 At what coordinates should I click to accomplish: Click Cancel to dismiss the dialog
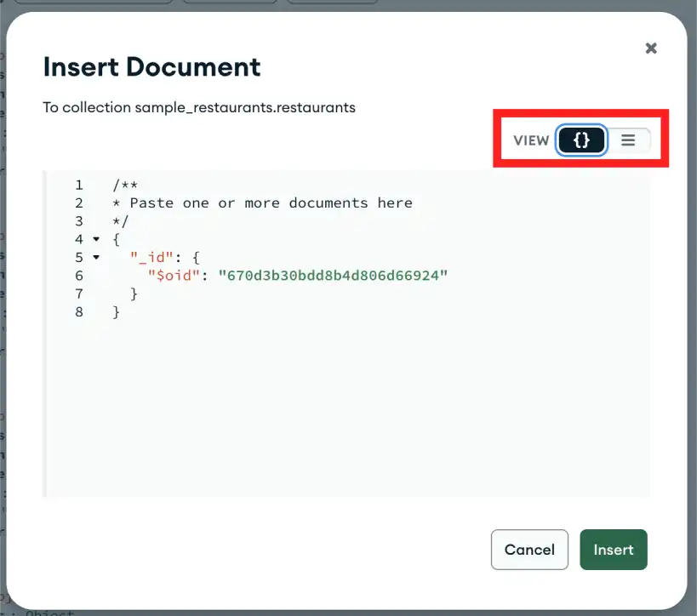529,550
